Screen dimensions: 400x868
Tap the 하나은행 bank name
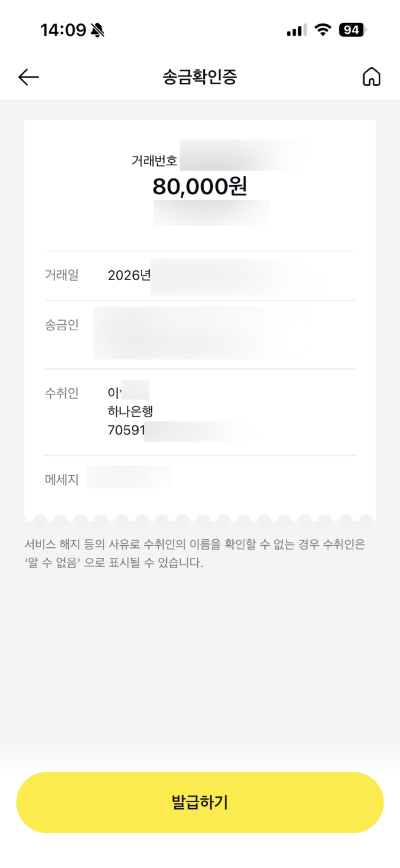[130, 411]
